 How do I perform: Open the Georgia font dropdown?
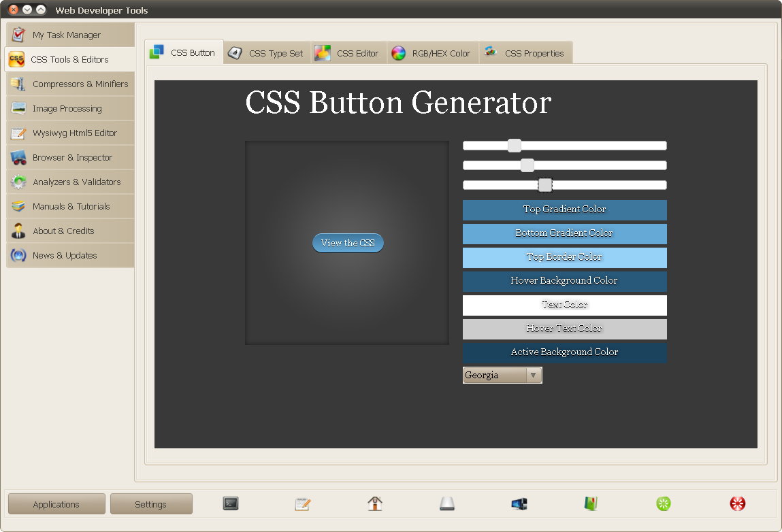(x=502, y=375)
